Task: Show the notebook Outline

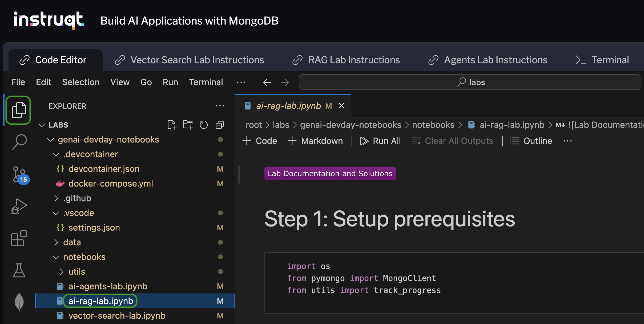Action: 531,141
